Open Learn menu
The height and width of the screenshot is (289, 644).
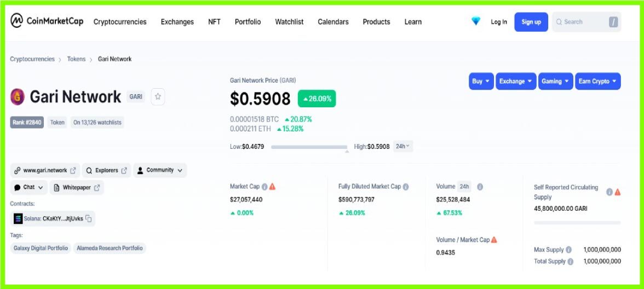[413, 22]
